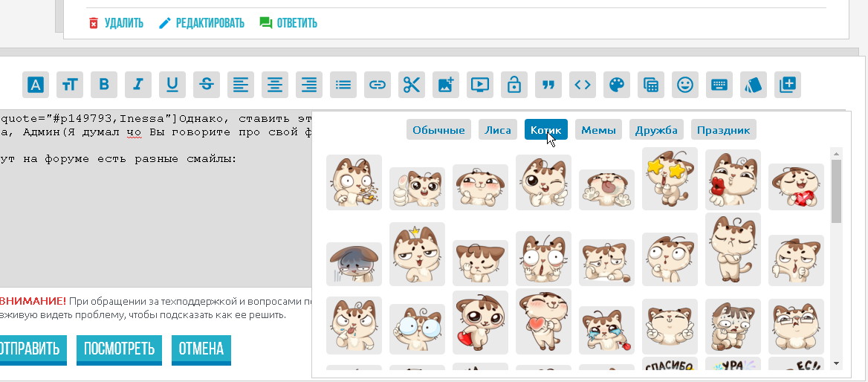
Task: Center align the text
Action: pyautogui.click(x=275, y=85)
